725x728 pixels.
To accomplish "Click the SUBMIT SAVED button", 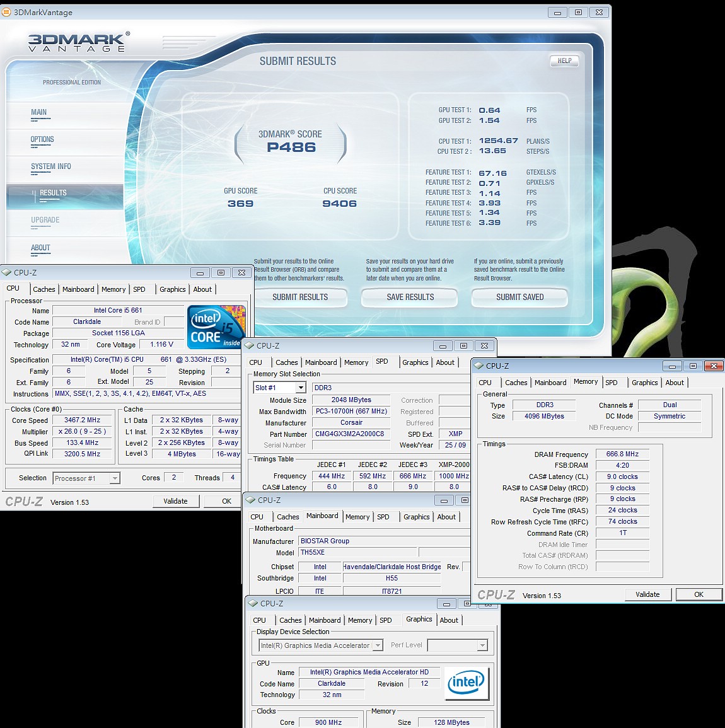I will pyautogui.click(x=519, y=297).
